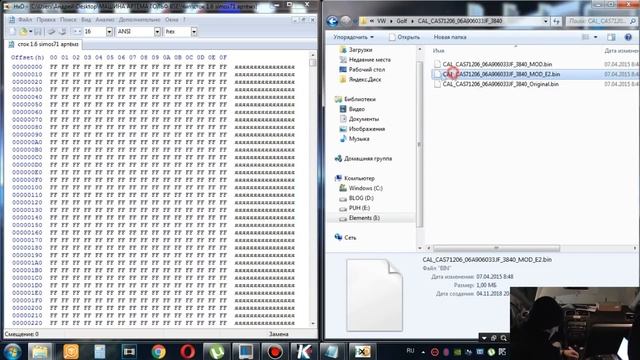This screenshot has height=360, width=640.
Task: Toggle the preview pane icon
Action: pyautogui.click(x=611, y=37)
